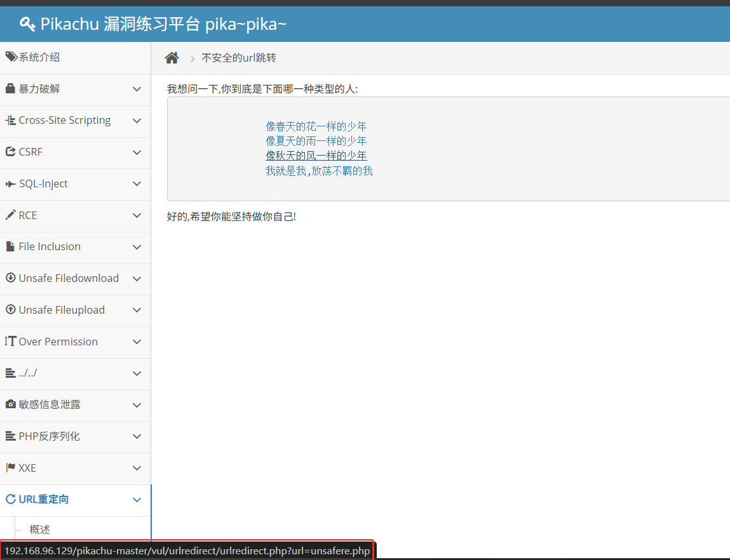Expand the RCE chevron
This screenshot has height=560, width=730.
pyautogui.click(x=137, y=215)
